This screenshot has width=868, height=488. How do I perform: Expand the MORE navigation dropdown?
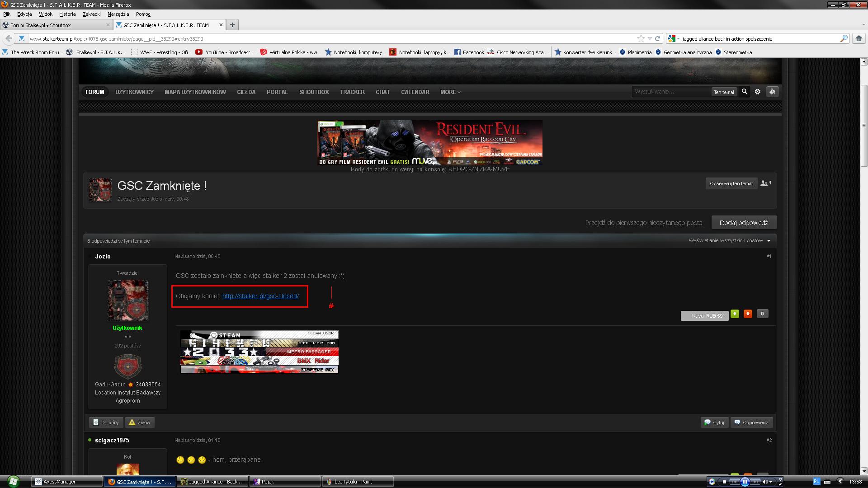click(450, 92)
